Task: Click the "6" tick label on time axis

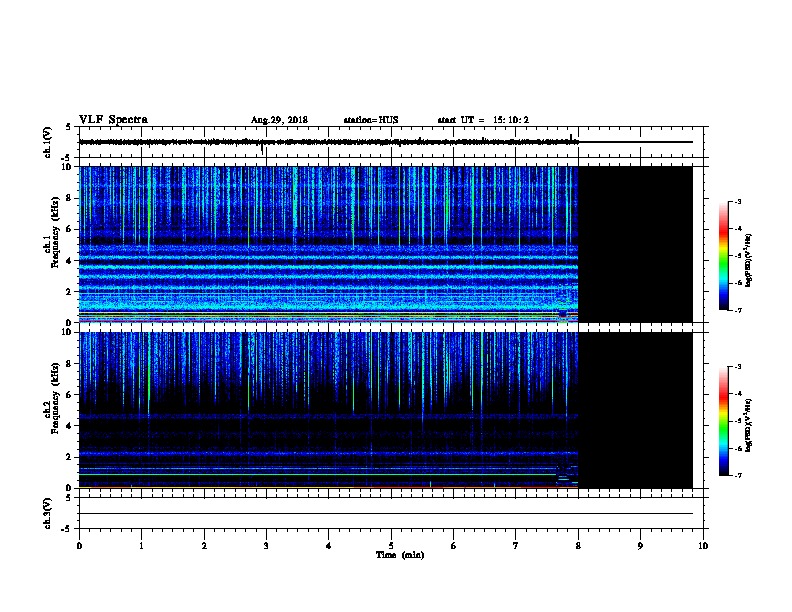Action: click(x=453, y=546)
